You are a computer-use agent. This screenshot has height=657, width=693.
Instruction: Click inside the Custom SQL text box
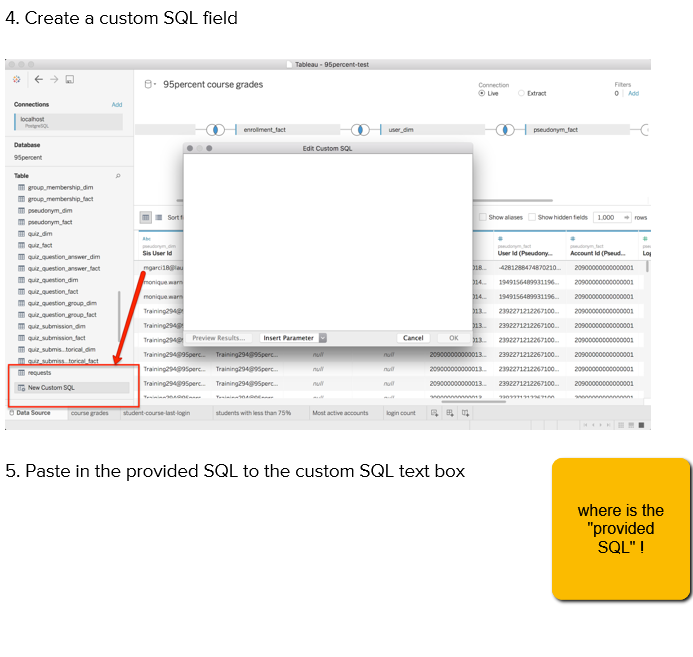tap(328, 242)
